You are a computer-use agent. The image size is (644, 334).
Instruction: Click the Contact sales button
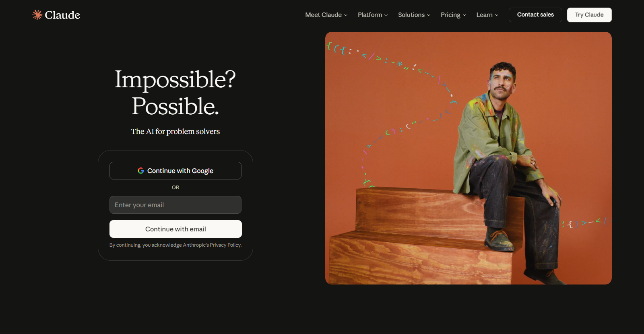pos(535,15)
